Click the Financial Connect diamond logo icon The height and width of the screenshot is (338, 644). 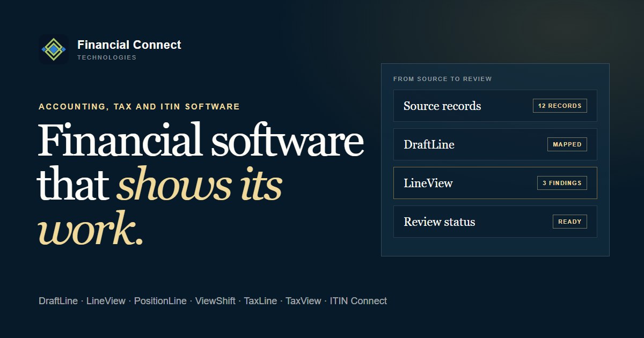54,49
